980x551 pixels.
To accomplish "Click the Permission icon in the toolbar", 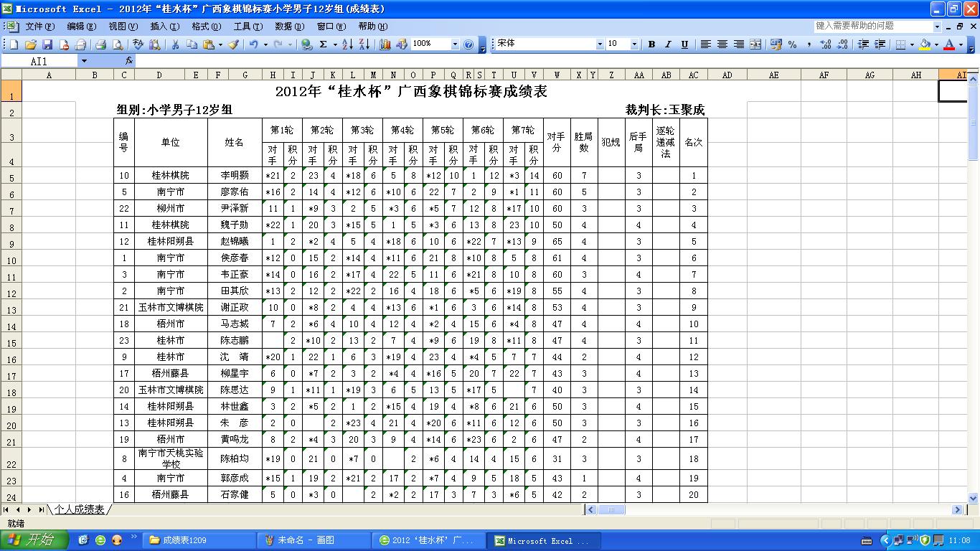I will pos(65,44).
